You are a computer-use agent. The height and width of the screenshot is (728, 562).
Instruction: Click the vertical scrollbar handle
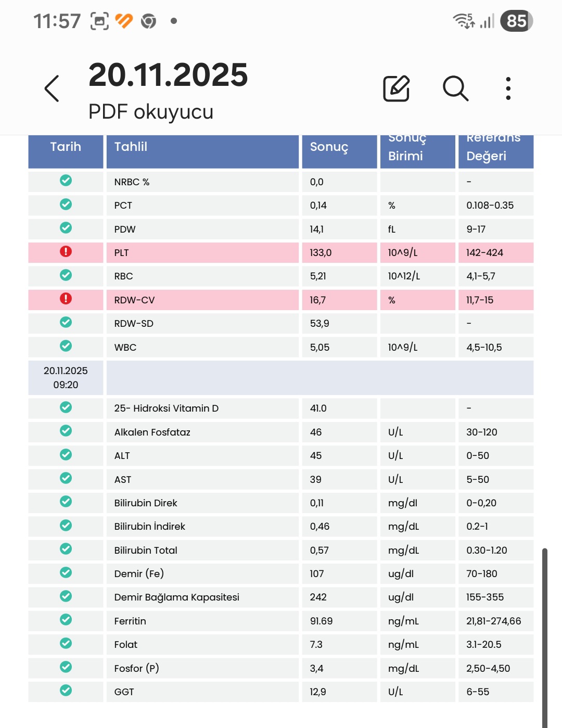544,635
